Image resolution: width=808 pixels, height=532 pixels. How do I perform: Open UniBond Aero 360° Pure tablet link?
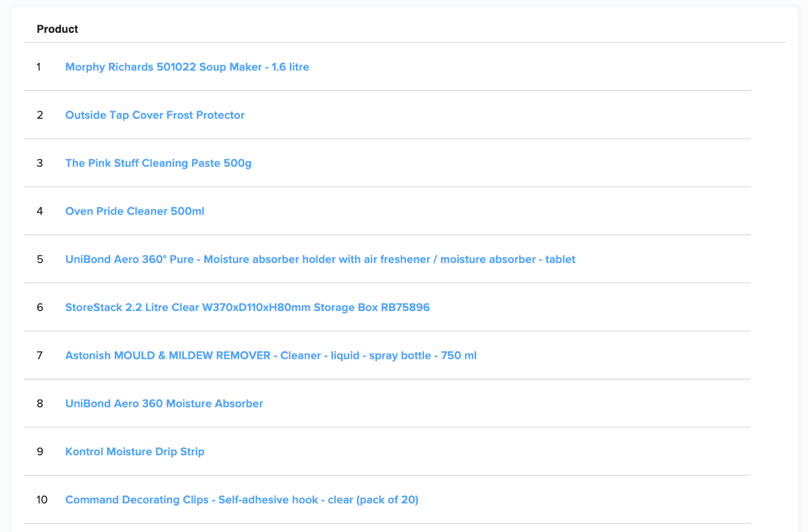pyautogui.click(x=320, y=259)
